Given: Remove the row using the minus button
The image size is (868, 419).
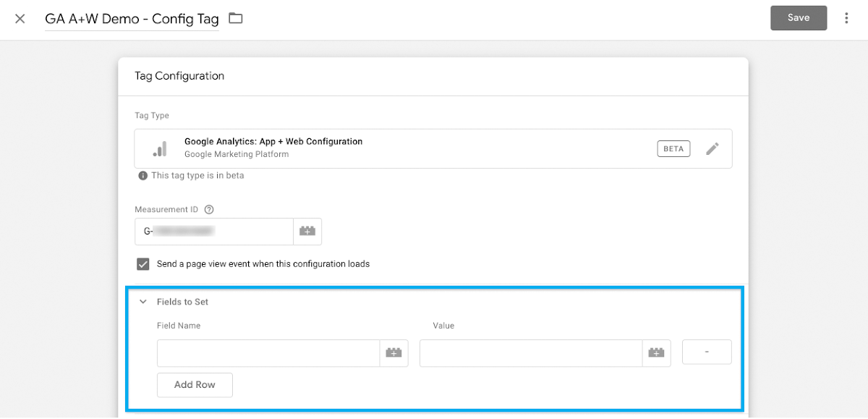Looking at the screenshot, I should pos(707,352).
